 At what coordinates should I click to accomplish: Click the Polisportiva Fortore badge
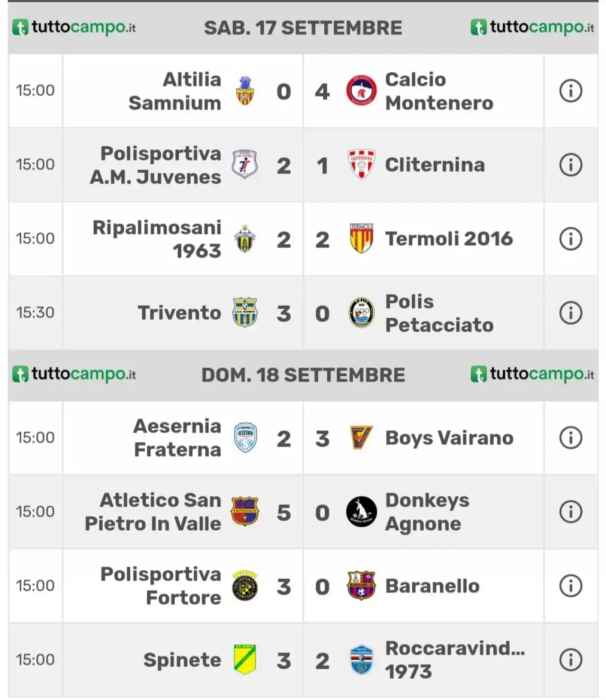point(245,586)
